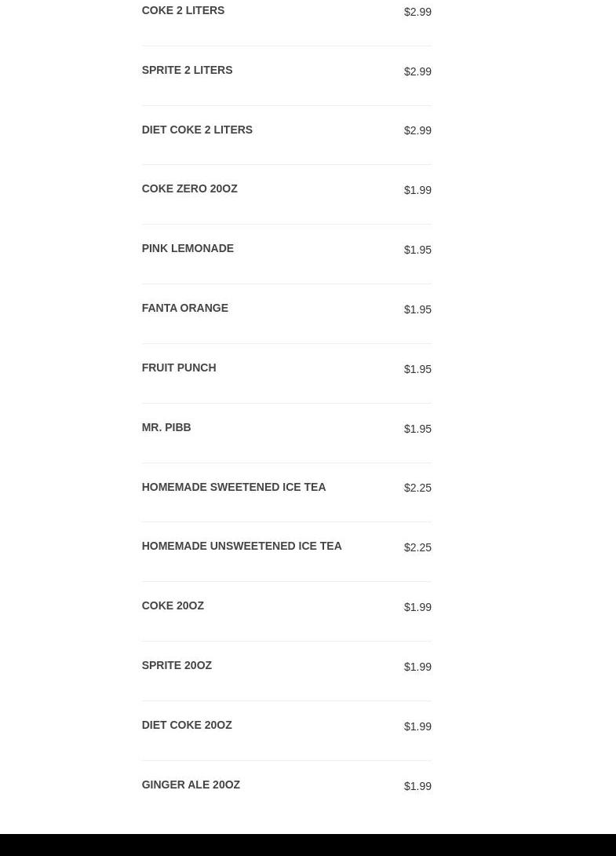616x856 pixels.
Task: Select the Coke 2 Liters item
Action: (x=183, y=11)
